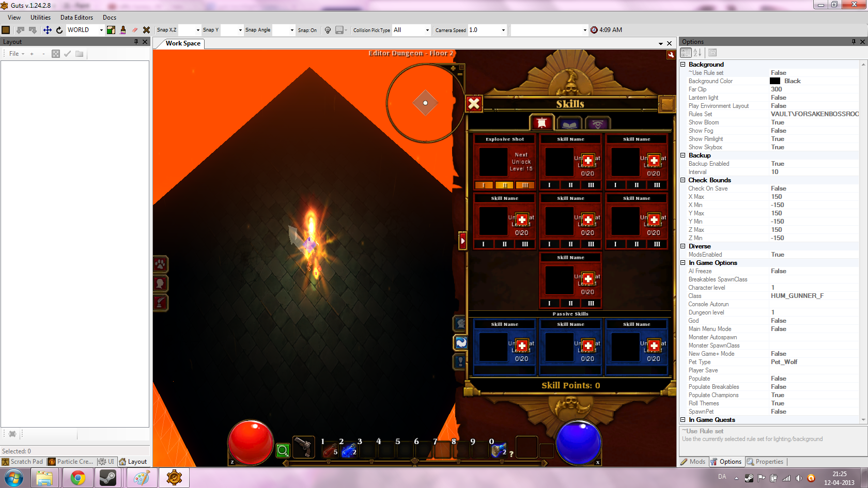The height and width of the screenshot is (488, 868).
Task: Click the Alphabetical sort icon in Options
Action: (698, 53)
